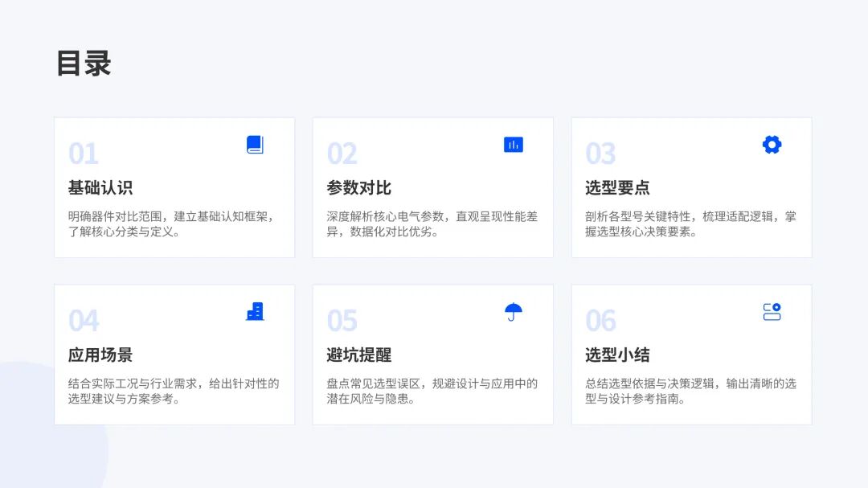The height and width of the screenshot is (488, 868).
Task: Select the heading 参数对比
Action: click(x=358, y=188)
